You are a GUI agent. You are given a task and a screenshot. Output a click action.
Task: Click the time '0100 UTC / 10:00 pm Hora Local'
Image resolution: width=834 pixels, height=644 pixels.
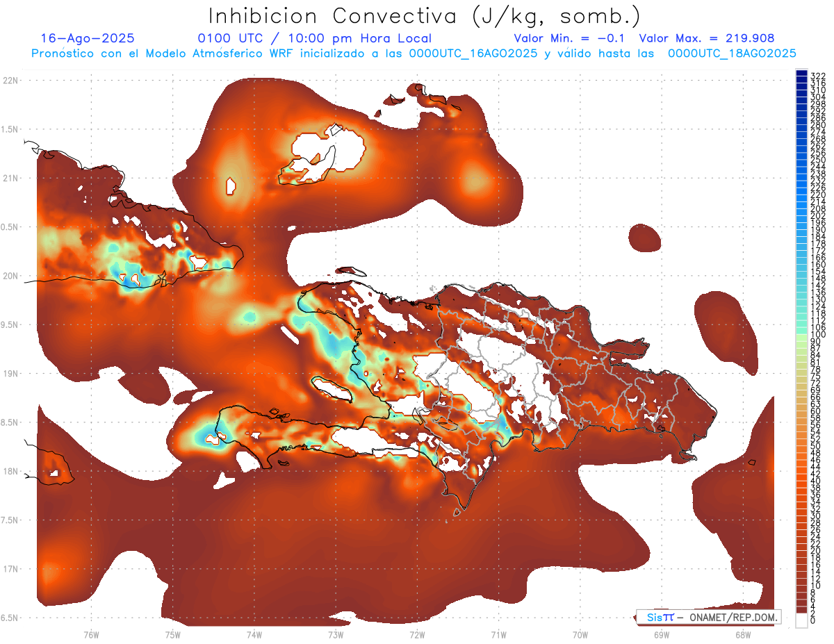point(314,39)
